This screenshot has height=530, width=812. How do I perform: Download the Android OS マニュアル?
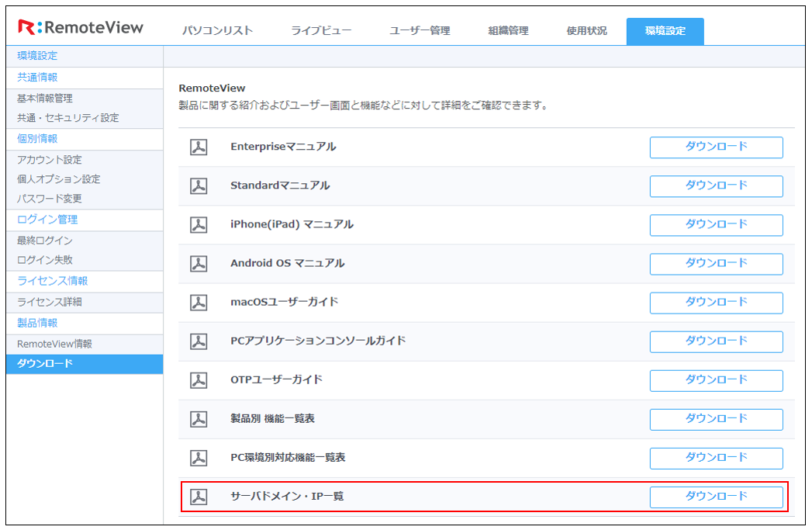(x=716, y=264)
